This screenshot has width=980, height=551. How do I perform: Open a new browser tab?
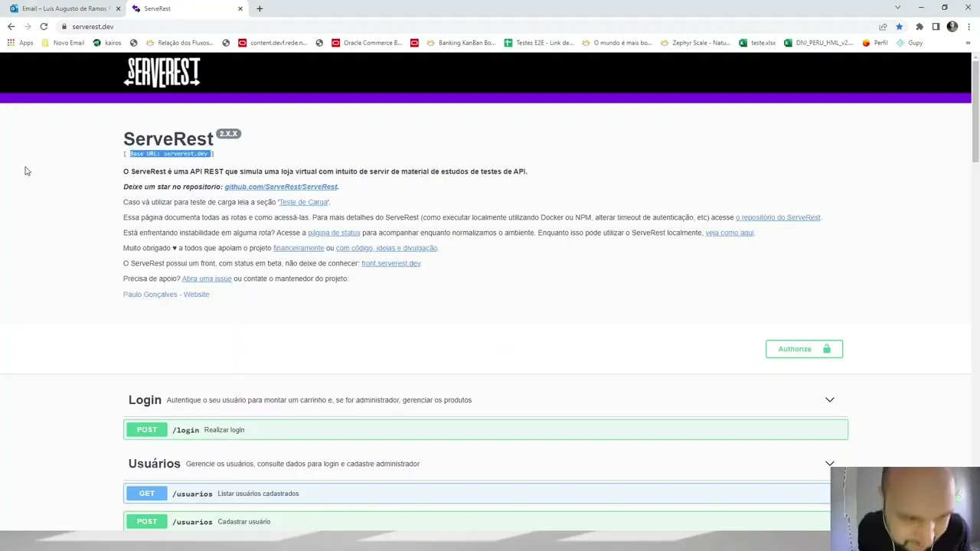pyautogui.click(x=260, y=8)
